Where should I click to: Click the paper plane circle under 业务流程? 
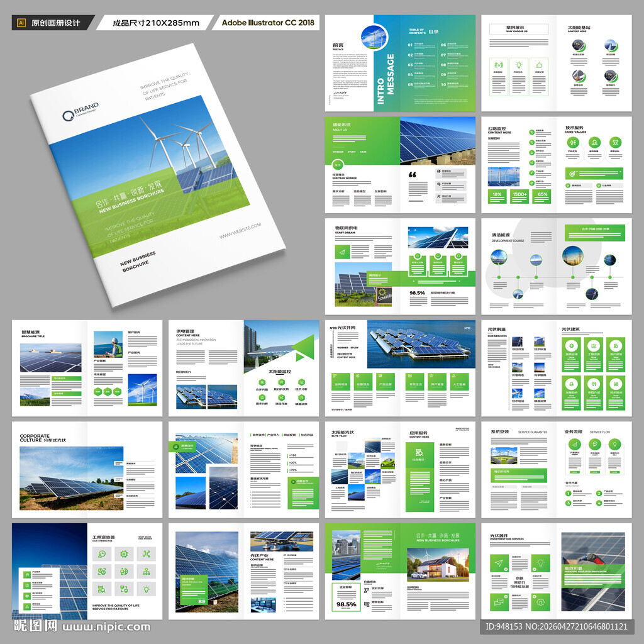click(575, 445)
